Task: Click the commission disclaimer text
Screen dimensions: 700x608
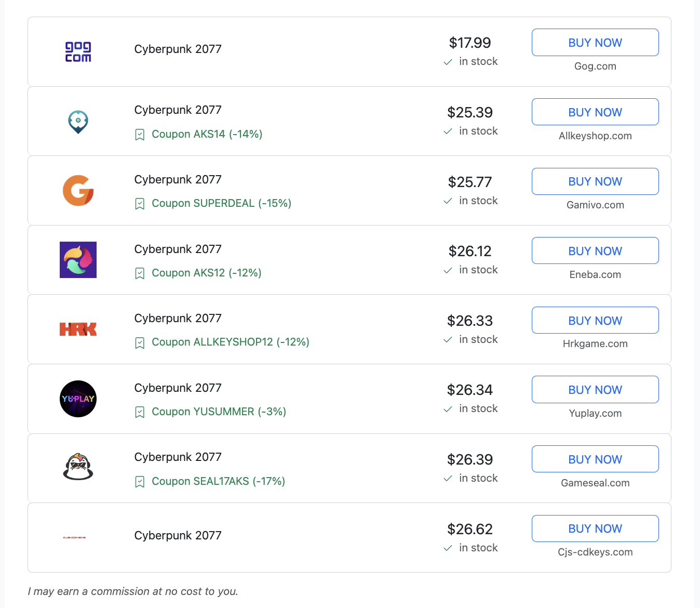Action: click(133, 591)
